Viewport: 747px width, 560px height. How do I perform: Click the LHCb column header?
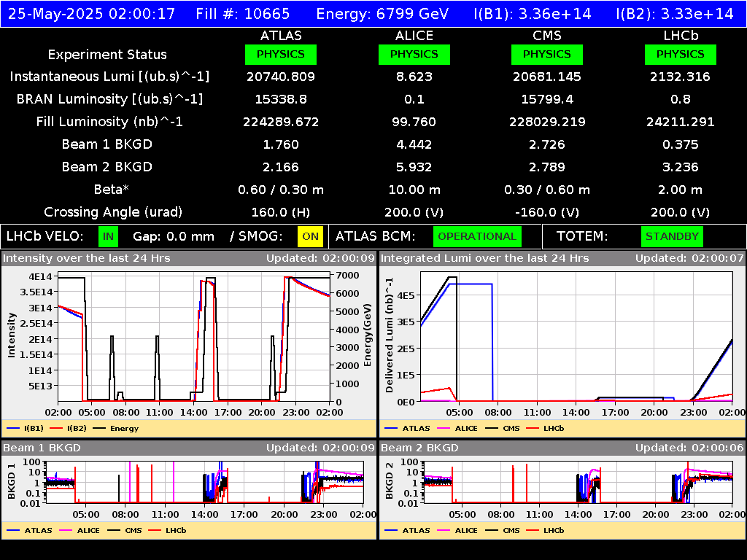(681, 36)
